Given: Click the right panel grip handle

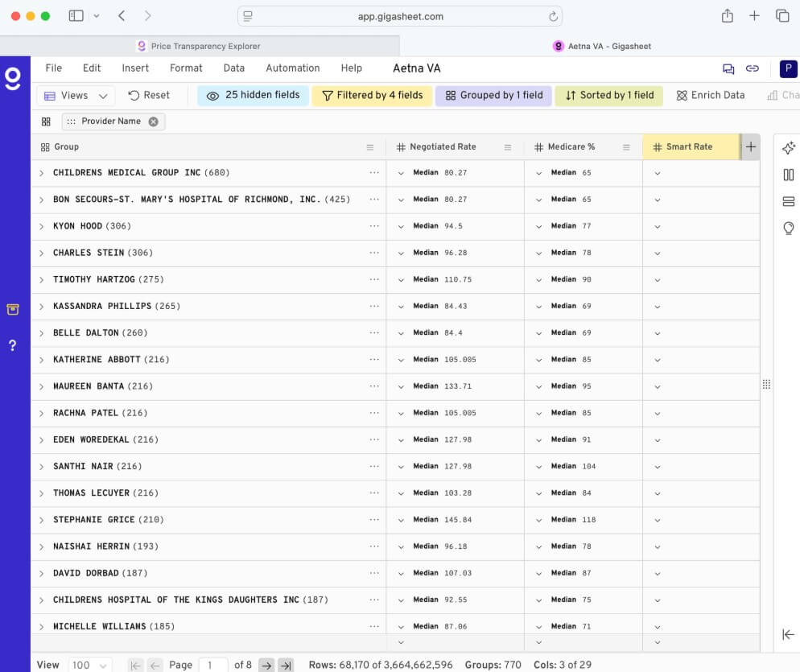Looking at the screenshot, I should (x=766, y=384).
